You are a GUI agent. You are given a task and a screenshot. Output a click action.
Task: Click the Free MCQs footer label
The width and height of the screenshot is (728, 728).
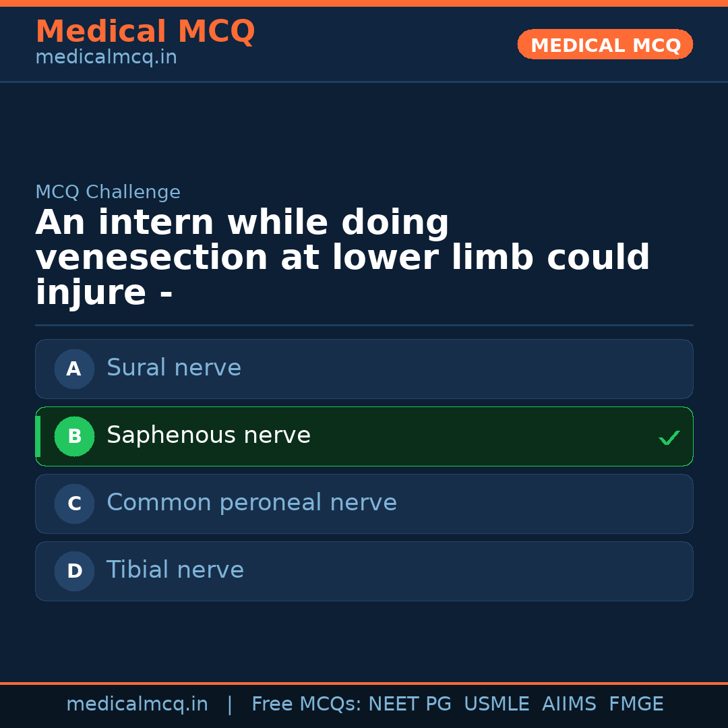(307, 704)
